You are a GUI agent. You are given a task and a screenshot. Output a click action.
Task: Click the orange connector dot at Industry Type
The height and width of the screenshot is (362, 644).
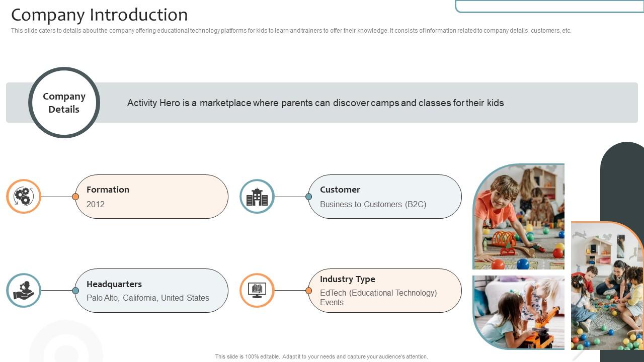pos(309,291)
